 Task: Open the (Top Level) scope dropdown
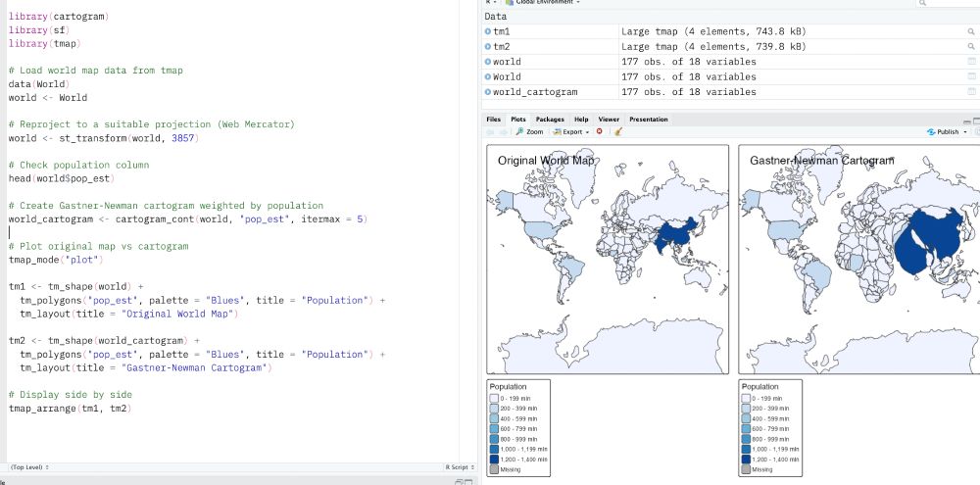29,467
